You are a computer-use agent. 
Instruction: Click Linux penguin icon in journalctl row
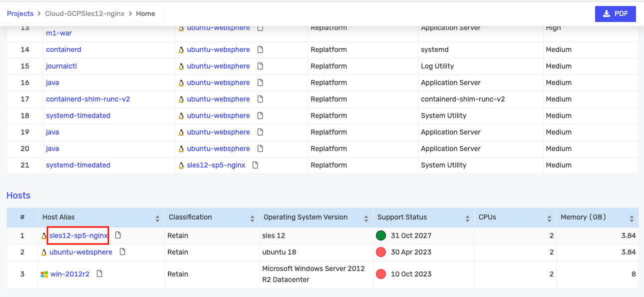pyautogui.click(x=181, y=66)
